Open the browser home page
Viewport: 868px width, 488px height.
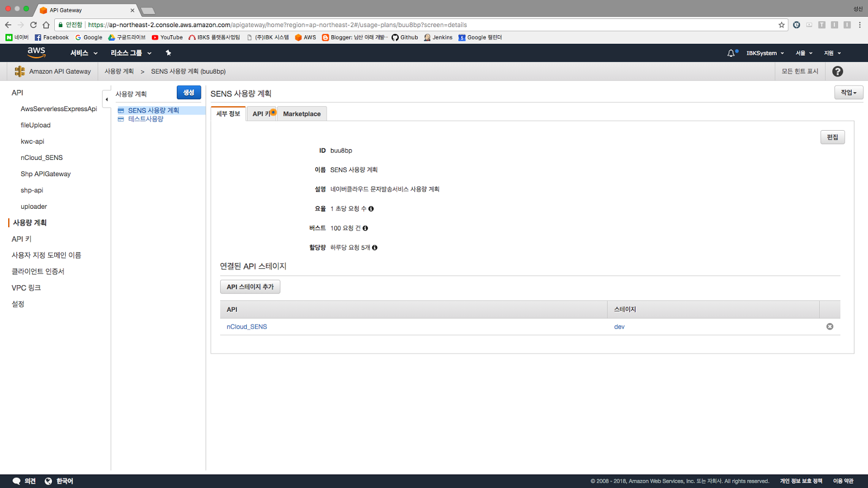46,25
